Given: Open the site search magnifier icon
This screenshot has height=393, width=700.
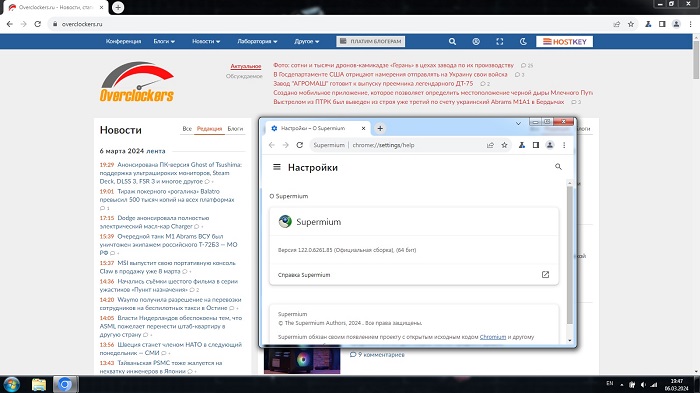Looking at the screenshot, I should pyautogui.click(x=452, y=42).
